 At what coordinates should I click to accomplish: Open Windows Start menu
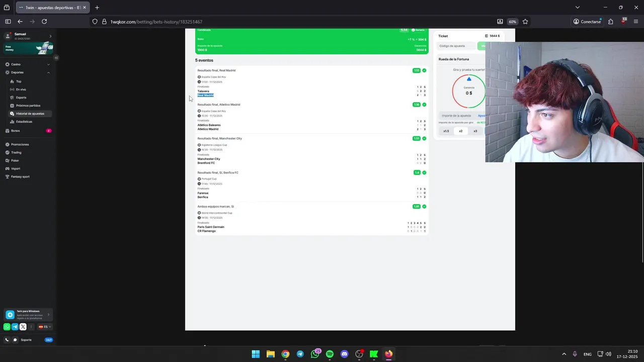click(x=256, y=354)
